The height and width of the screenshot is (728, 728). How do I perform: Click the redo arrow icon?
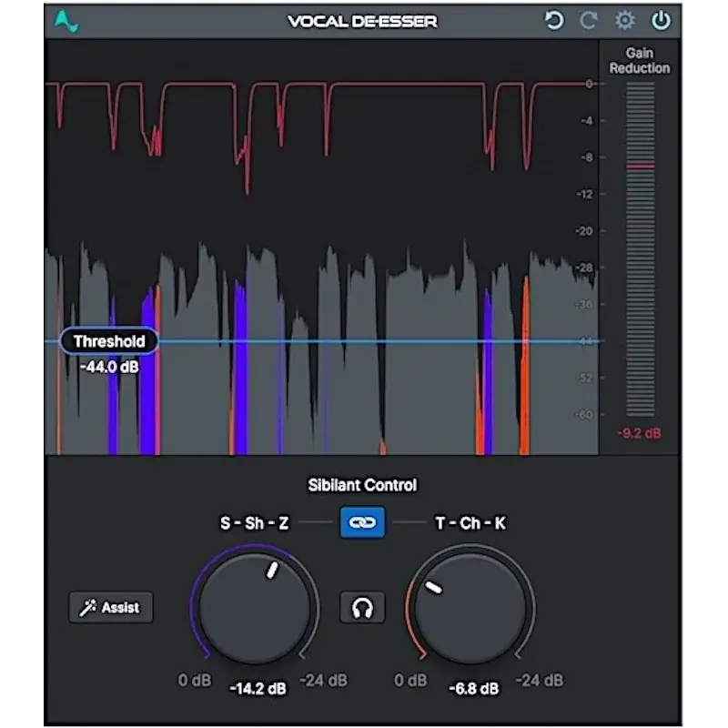(589, 21)
